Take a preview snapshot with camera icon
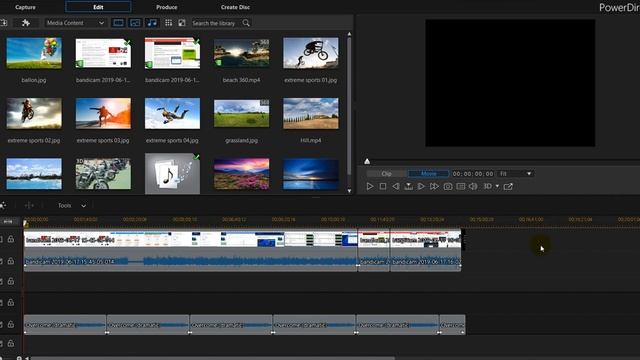This screenshot has width=640, height=360. [448, 186]
